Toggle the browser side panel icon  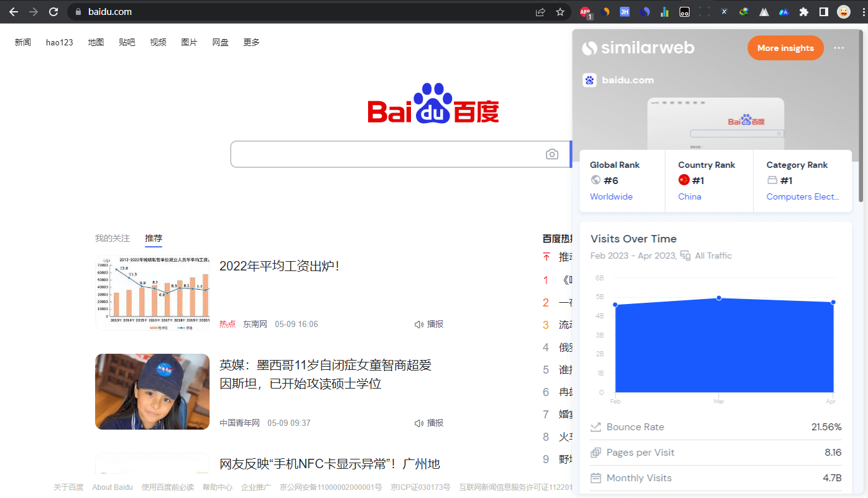click(x=824, y=12)
